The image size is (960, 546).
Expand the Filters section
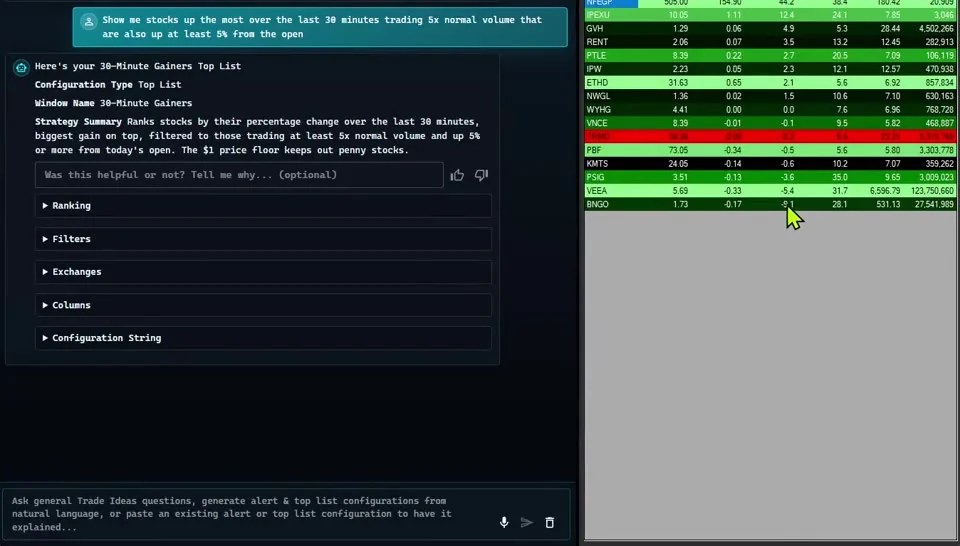coord(263,239)
